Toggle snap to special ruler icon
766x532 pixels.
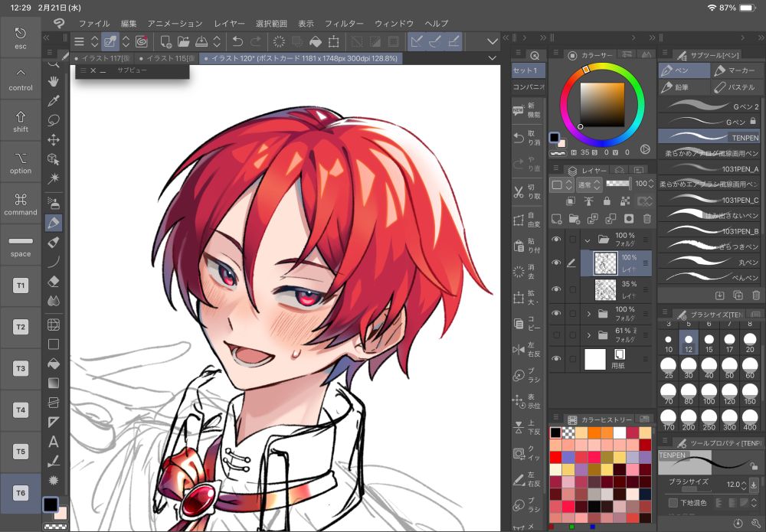click(435, 42)
